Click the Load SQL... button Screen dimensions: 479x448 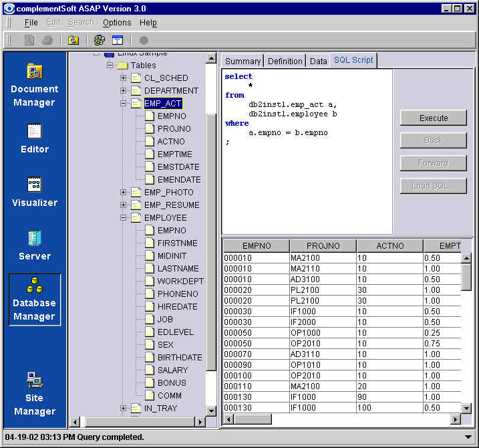[x=433, y=186]
